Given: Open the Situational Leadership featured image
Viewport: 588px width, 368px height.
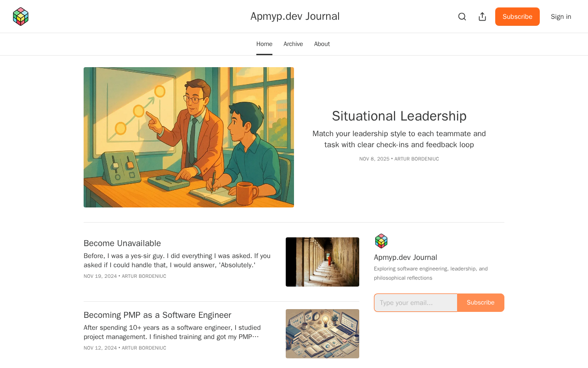Looking at the screenshot, I should (x=189, y=137).
